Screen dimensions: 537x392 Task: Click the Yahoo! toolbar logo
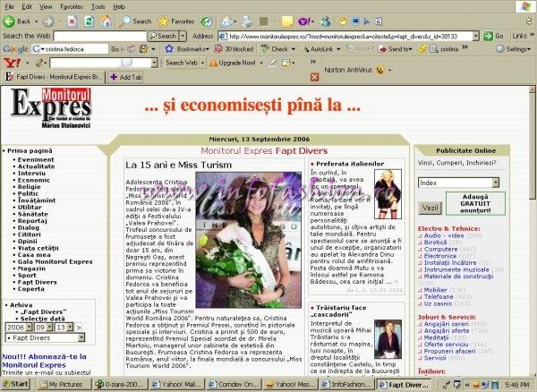point(12,64)
